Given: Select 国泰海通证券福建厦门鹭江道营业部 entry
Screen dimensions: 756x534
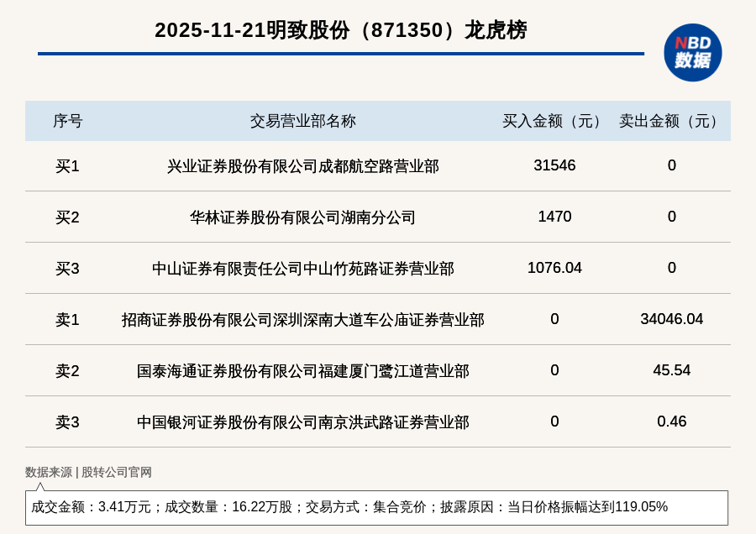Looking at the screenshot, I should (x=302, y=371).
